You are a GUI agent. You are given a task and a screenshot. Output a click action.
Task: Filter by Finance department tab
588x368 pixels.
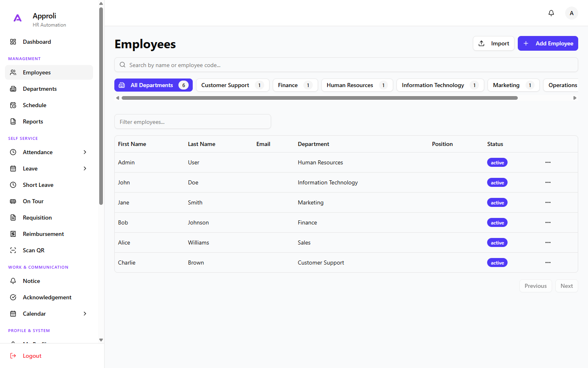click(295, 85)
